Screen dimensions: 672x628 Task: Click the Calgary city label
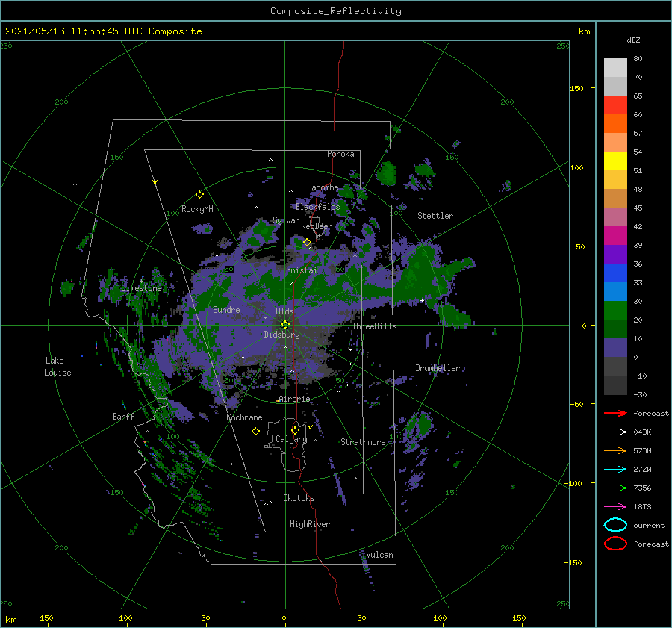291,439
